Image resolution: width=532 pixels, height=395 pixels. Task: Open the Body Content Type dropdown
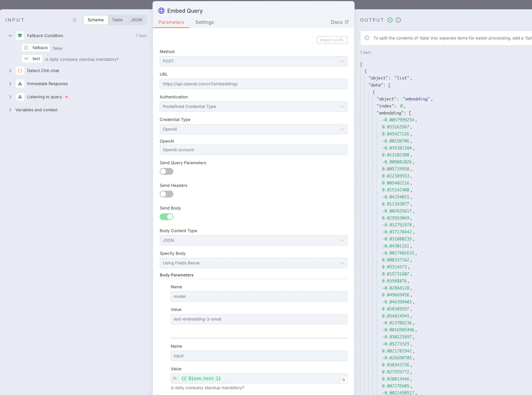point(254,240)
